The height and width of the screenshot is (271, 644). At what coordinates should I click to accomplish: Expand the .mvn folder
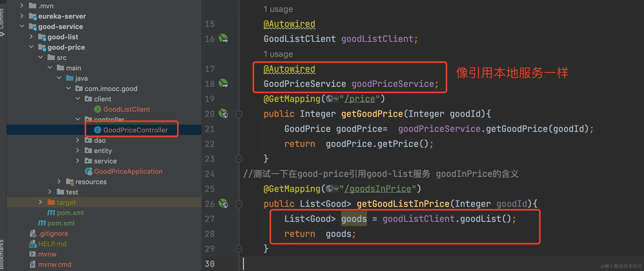[22, 5]
